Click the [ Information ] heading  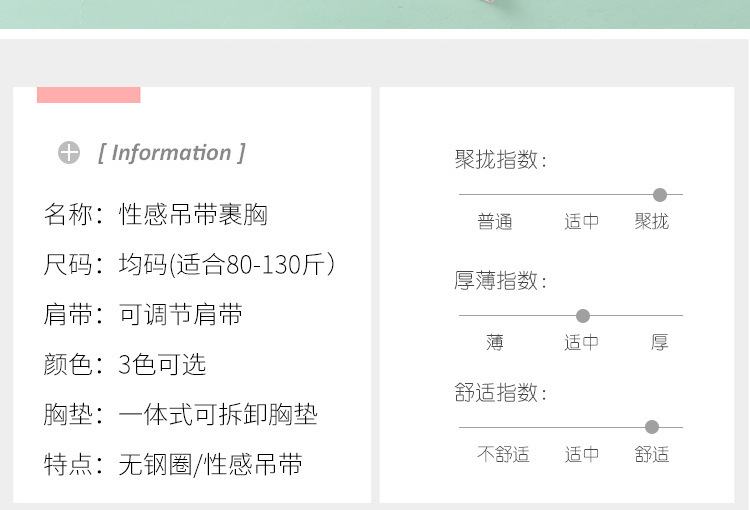tap(171, 153)
